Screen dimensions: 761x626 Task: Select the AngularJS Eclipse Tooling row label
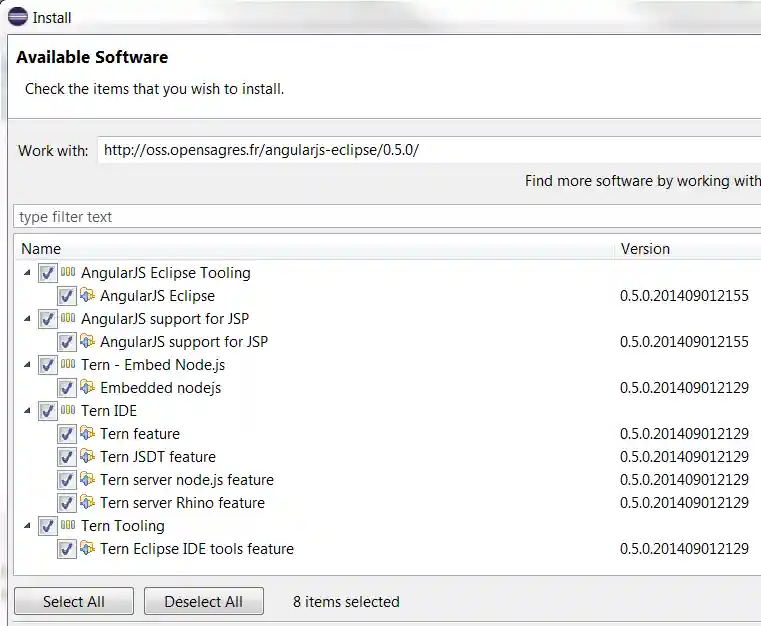(x=166, y=273)
